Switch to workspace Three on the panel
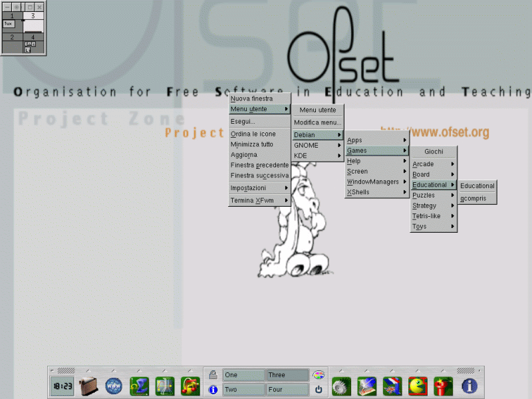532x399 pixels. coord(288,375)
